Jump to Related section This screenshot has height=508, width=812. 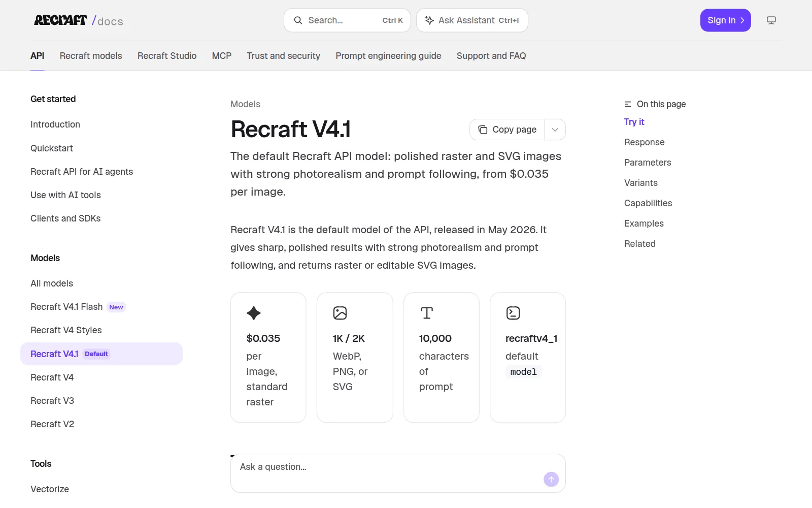click(x=640, y=244)
